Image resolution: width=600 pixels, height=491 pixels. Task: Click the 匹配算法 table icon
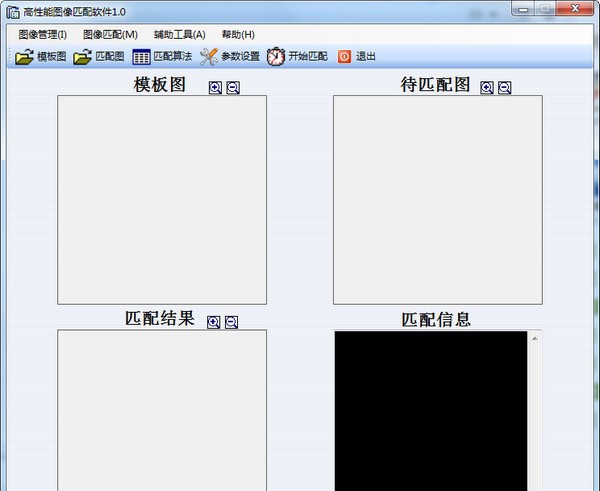click(x=141, y=57)
